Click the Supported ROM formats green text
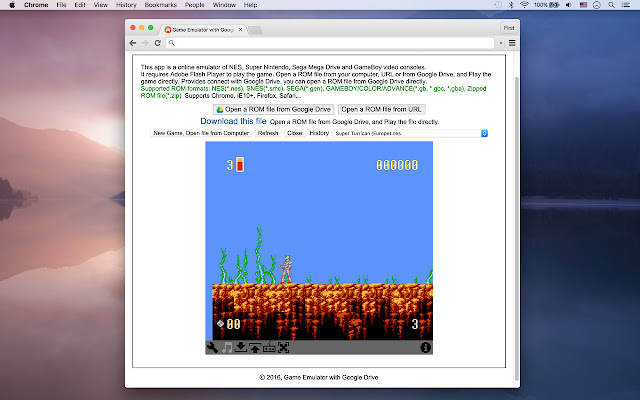Screen dimensions: 640x400 click(x=313, y=92)
